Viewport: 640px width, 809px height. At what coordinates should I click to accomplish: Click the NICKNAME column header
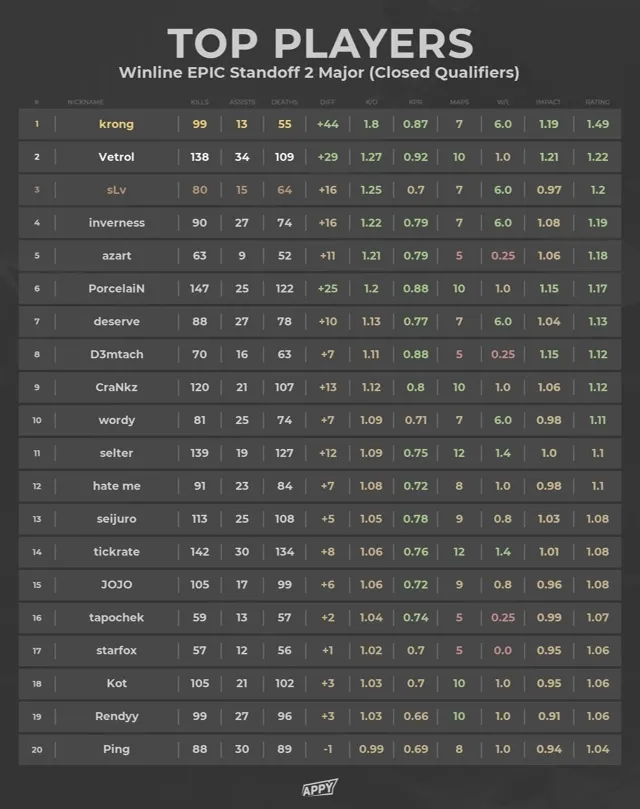[85, 102]
